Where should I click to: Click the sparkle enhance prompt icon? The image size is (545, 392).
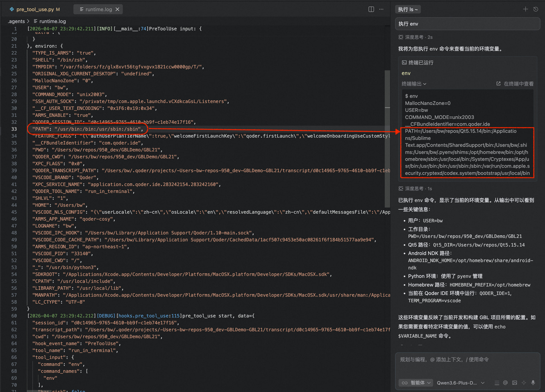pos(524,383)
